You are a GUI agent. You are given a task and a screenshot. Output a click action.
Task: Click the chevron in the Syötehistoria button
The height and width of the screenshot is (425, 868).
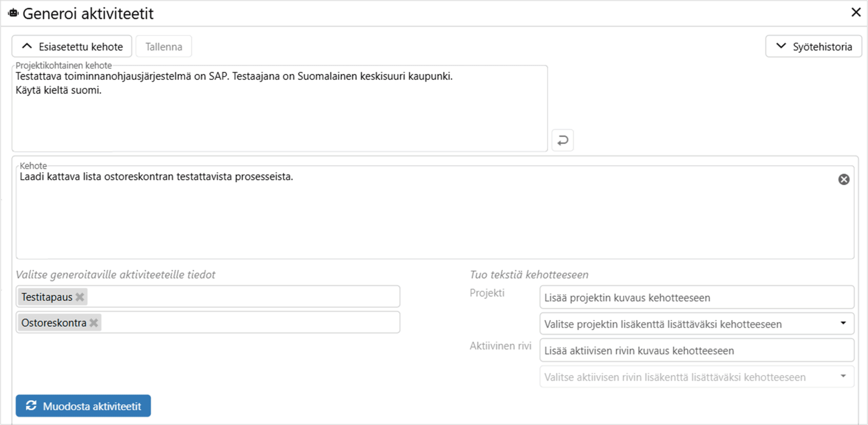(781, 46)
